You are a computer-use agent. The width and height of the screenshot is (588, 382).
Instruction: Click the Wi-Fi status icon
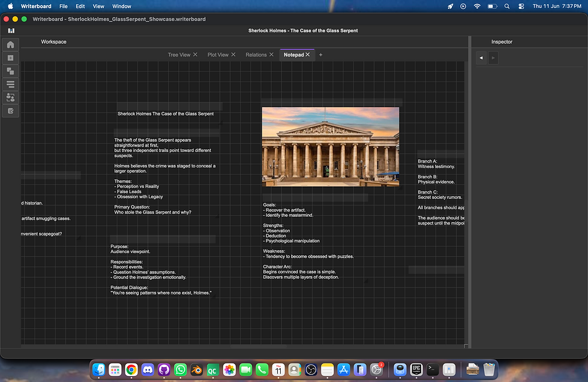pyautogui.click(x=477, y=6)
